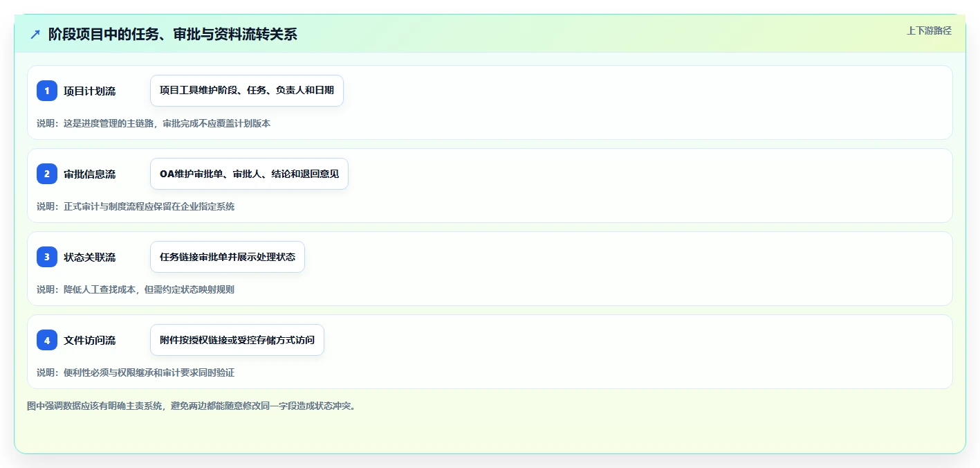Click the note 正式审计与制度流程应保留在企业指定系统
The width and height of the screenshot is (980, 468).
(x=149, y=206)
